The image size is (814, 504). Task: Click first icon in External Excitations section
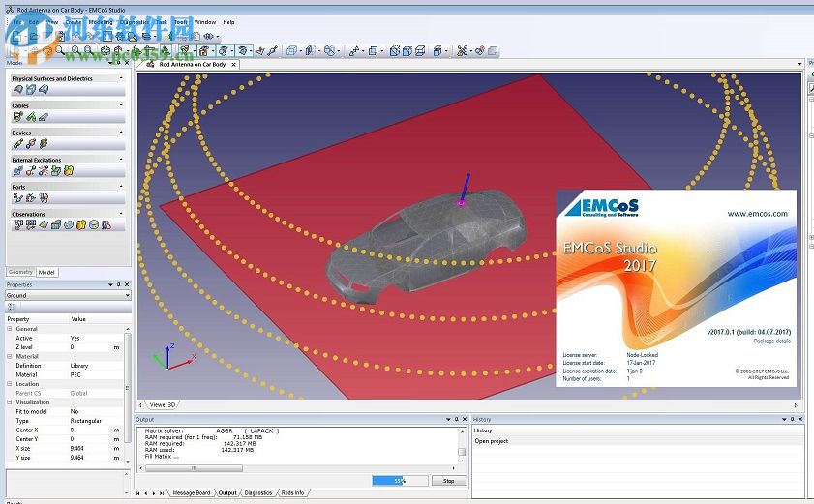(x=18, y=171)
